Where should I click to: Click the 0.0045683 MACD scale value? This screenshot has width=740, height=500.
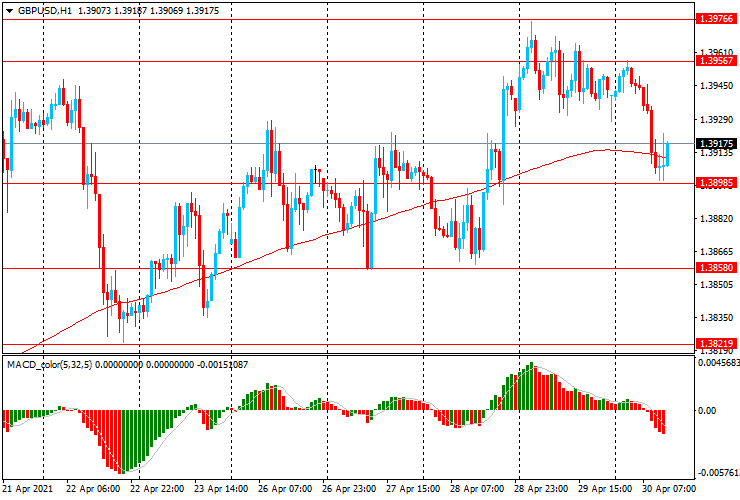pyautogui.click(x=718, y=364)
